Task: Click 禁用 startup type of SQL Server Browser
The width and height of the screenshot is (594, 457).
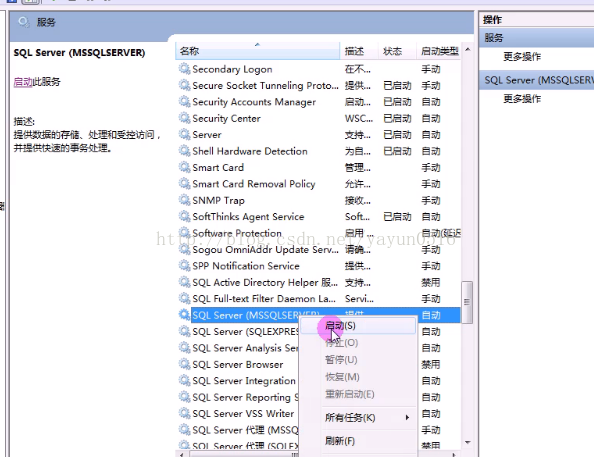Action: 431,364
